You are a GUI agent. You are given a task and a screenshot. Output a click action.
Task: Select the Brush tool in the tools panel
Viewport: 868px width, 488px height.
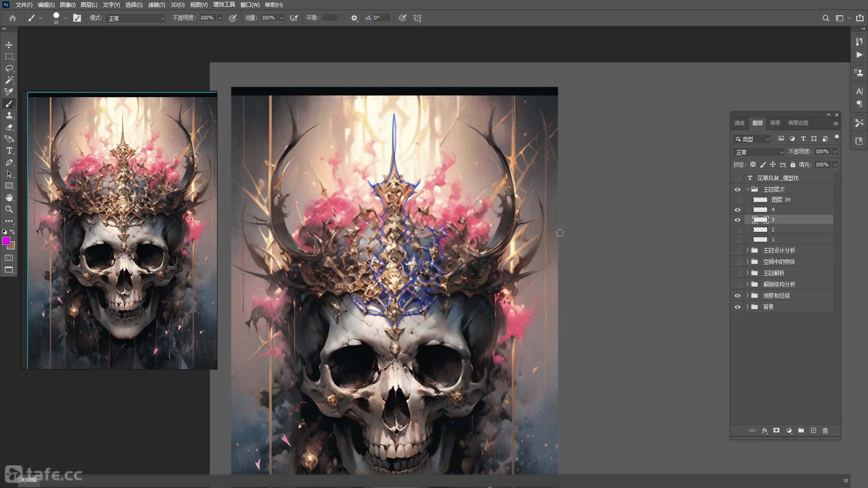click(x=9, y=104)
